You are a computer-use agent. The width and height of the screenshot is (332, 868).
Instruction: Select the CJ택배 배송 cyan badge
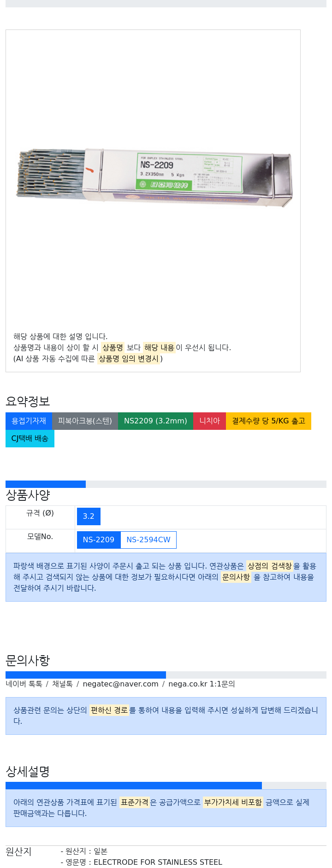coord(30,439)
